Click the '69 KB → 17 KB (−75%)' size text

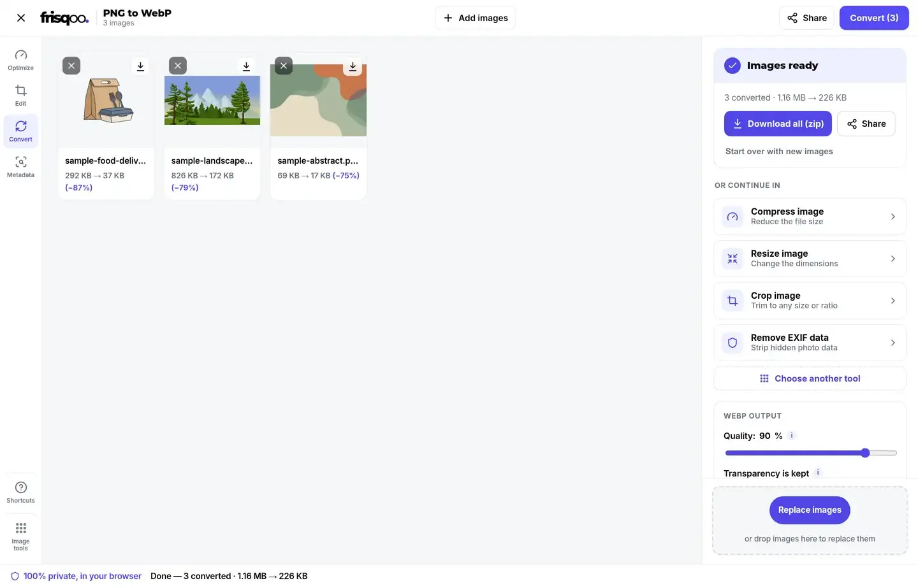(318, 175)
